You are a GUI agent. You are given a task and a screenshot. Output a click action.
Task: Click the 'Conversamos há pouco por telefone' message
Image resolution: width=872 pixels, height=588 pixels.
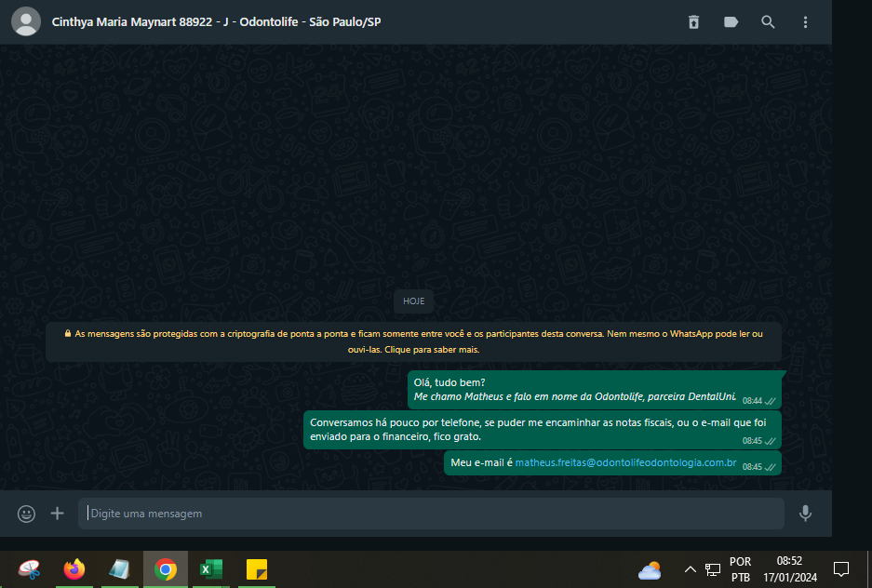[x=543, y=430]
